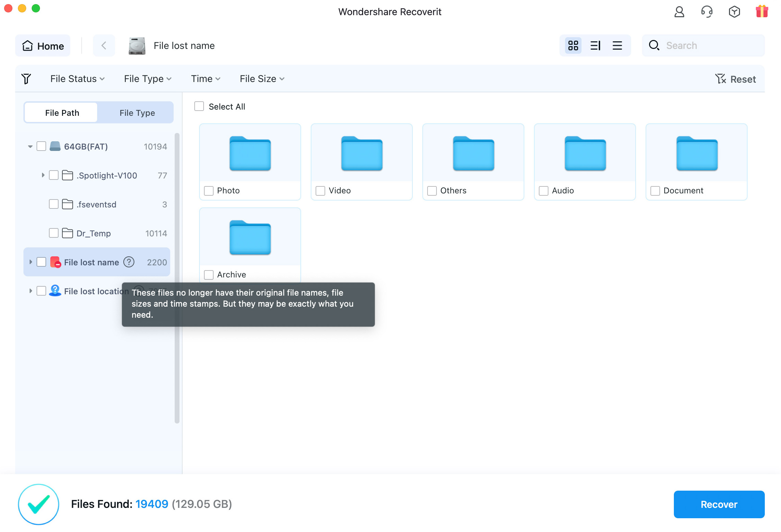This screenshot has height=532, width=781.
Task: Open the File Type filter dropdown
Action: tap(148, 79)
